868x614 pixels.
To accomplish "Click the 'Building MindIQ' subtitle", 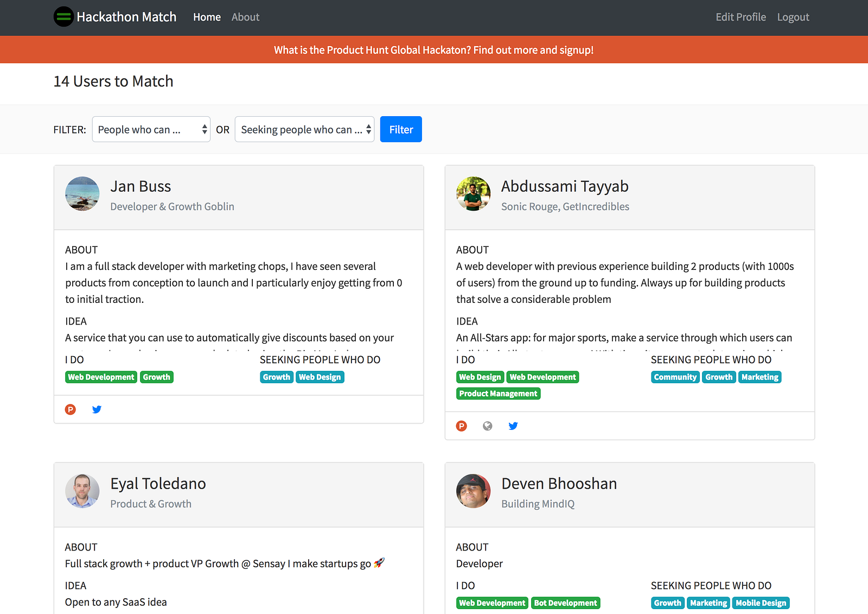I will [538, 504].
